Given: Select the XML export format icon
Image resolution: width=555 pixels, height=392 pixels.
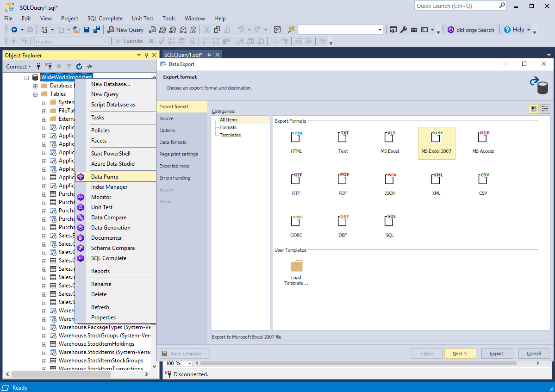Looking at the screenshot, I should click(437, 179).
